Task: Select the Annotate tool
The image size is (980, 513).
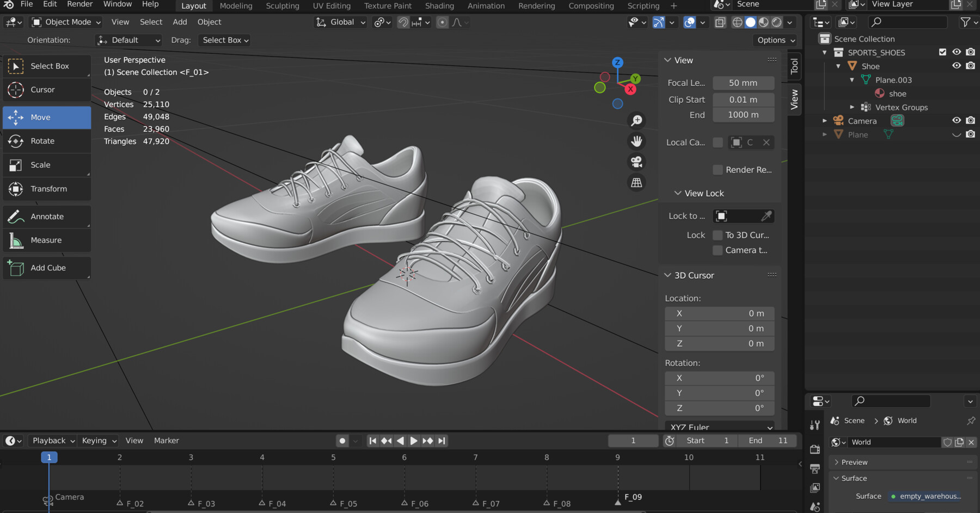Action: [x=46, y=217]
